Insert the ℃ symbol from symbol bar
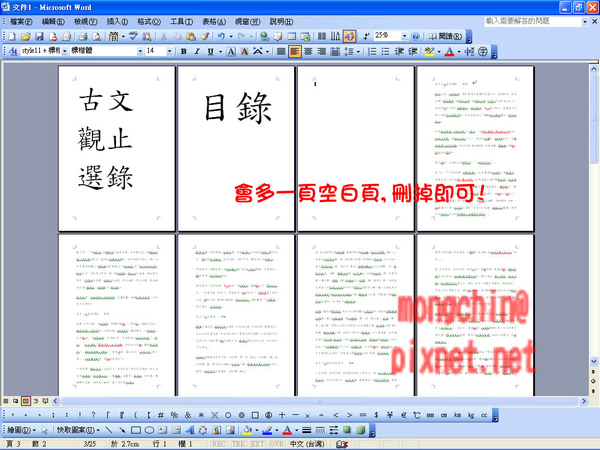 point(417,415)
